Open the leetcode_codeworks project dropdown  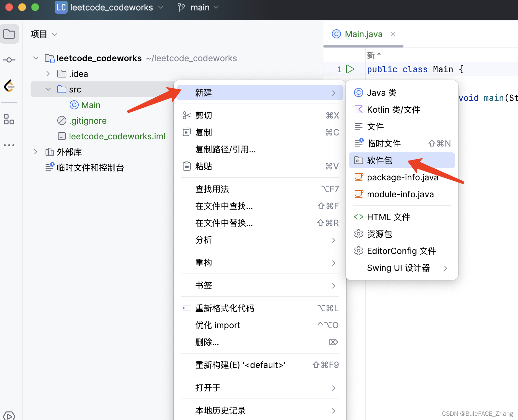tap(161, 7)
